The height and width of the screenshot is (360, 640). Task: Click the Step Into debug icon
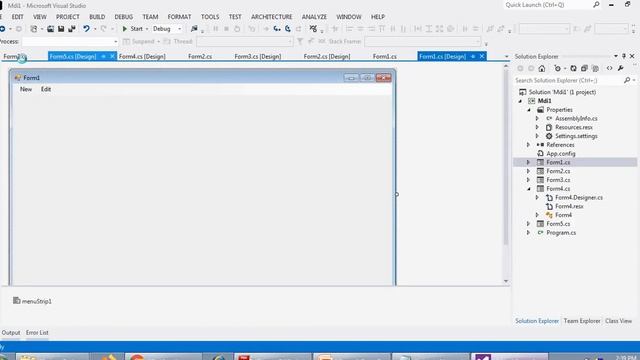(x=277, y=29)
